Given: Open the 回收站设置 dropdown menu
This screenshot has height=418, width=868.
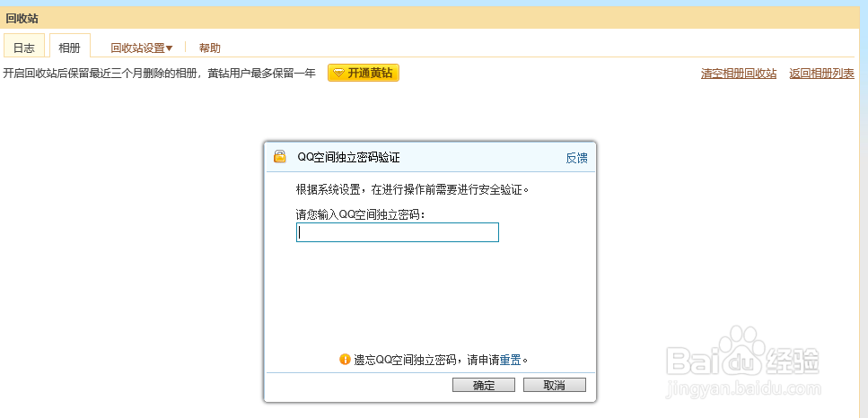Looking at the screenshot, I should click(142, 48).
